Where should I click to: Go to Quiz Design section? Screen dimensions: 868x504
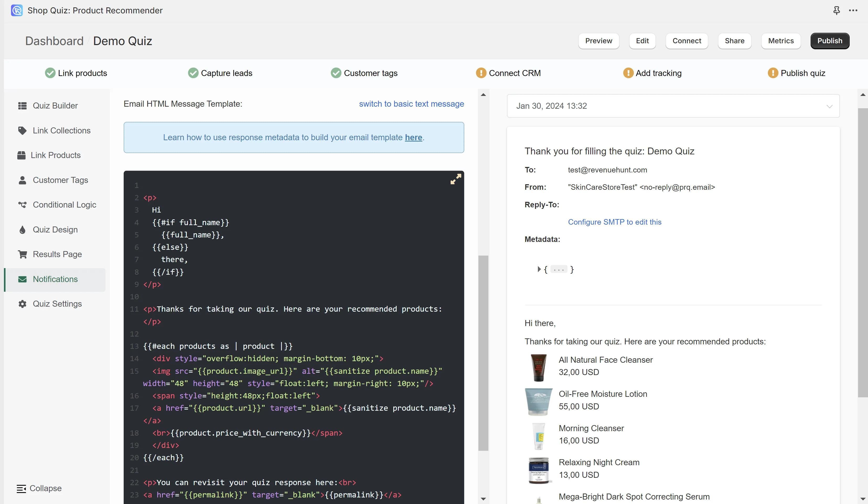point(55,230)
